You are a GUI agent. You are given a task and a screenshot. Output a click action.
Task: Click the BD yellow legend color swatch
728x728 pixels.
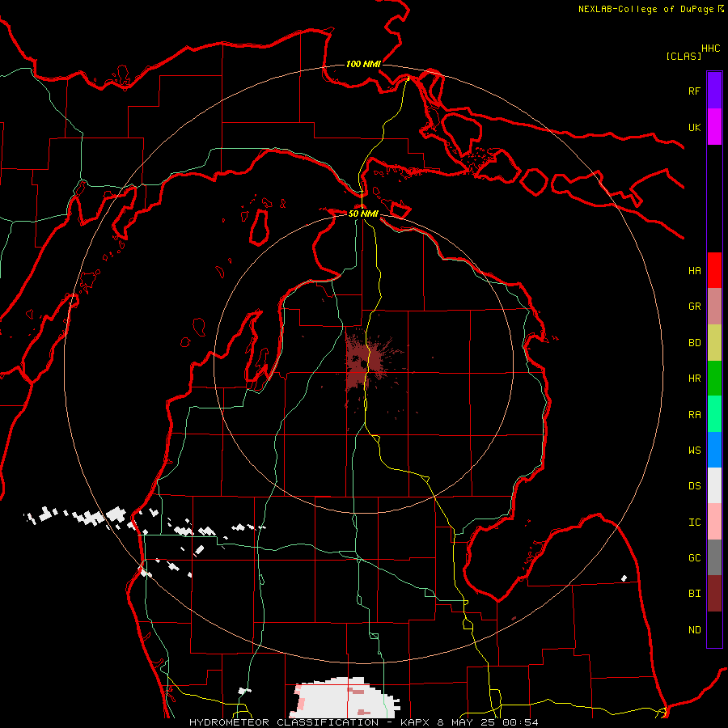click(714, 343)
